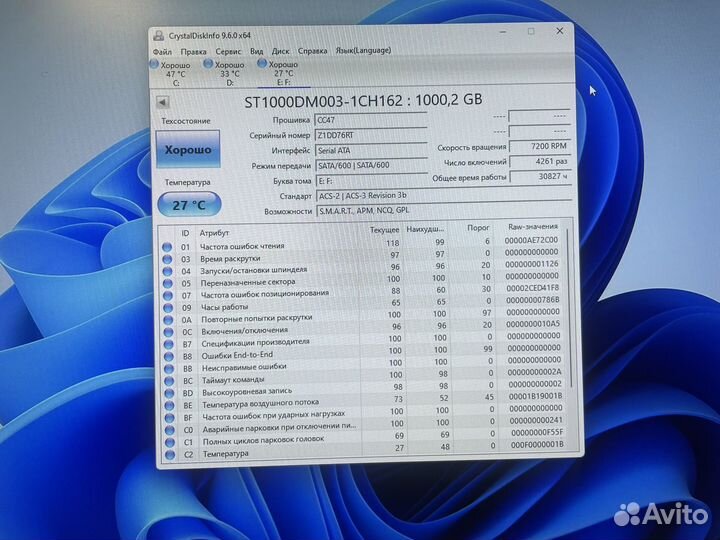Click the status dot for attribute BF
Image resolution: width=720 pixels, height=540 pixels.
click(170, 418)
